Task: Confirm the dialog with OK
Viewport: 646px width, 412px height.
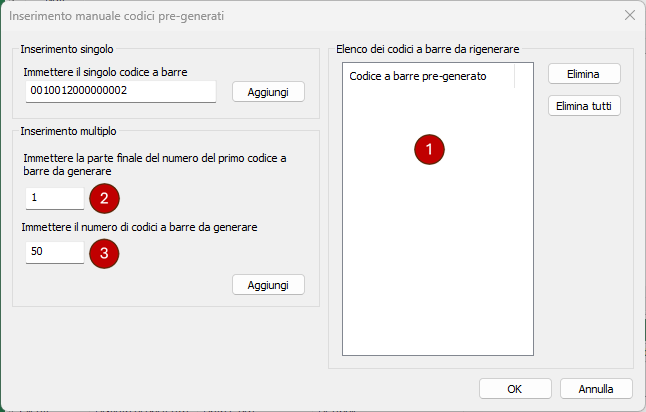Action: [x=515, y=388]
